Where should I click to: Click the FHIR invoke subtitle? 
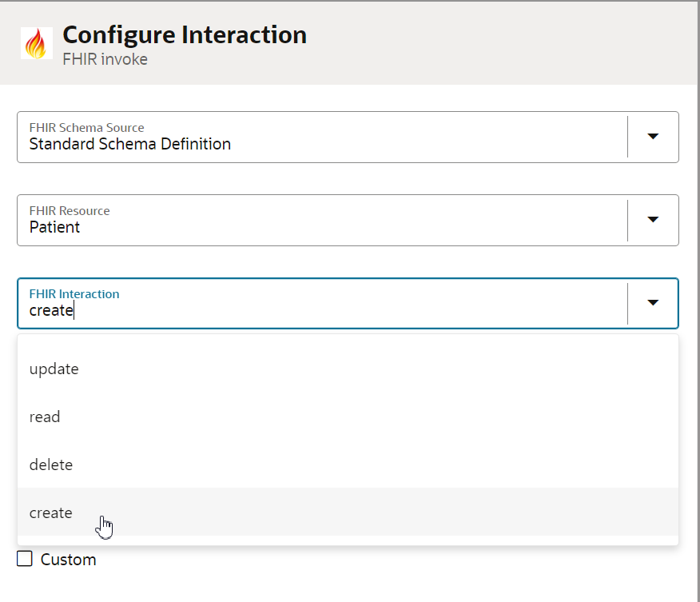pos(105,59)
